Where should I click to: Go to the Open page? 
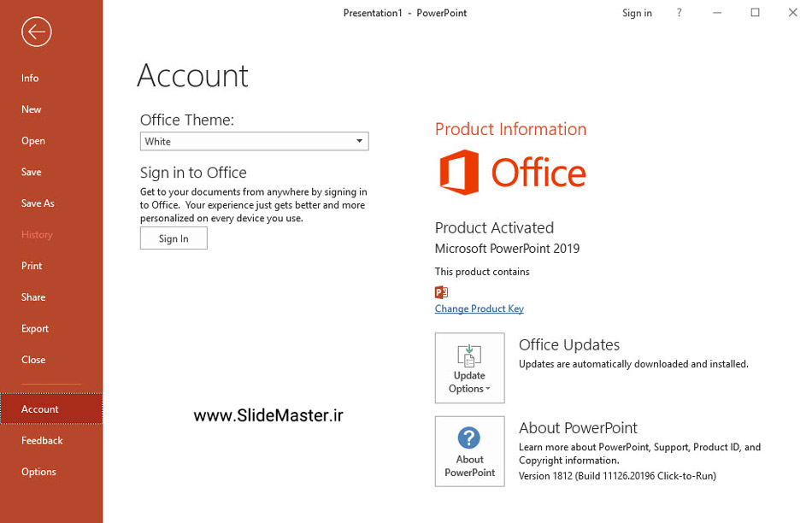[33, 141]
